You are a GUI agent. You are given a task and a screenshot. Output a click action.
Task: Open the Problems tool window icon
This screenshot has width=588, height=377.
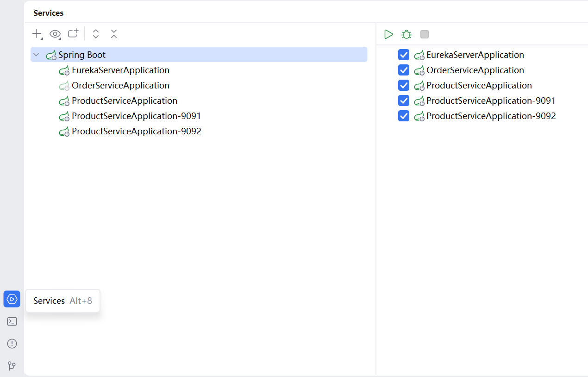[x=12, y=344]
